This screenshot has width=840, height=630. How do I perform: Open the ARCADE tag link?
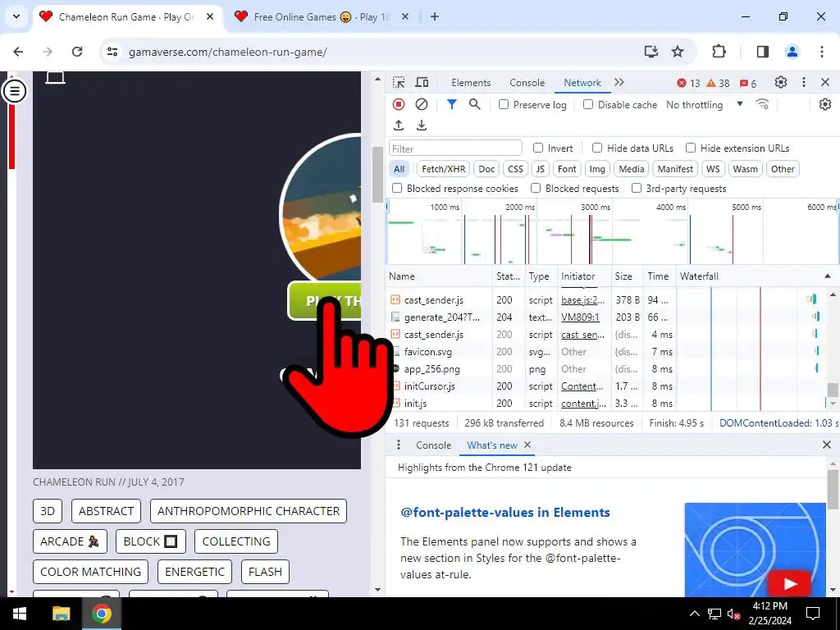[70, 541]
